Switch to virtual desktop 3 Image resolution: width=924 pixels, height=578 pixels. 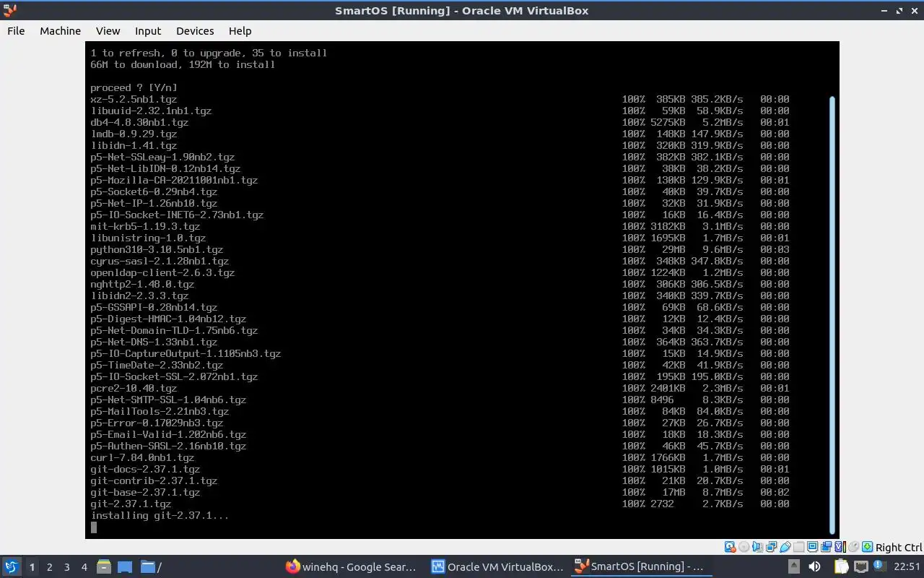click(x=66, y=567)
